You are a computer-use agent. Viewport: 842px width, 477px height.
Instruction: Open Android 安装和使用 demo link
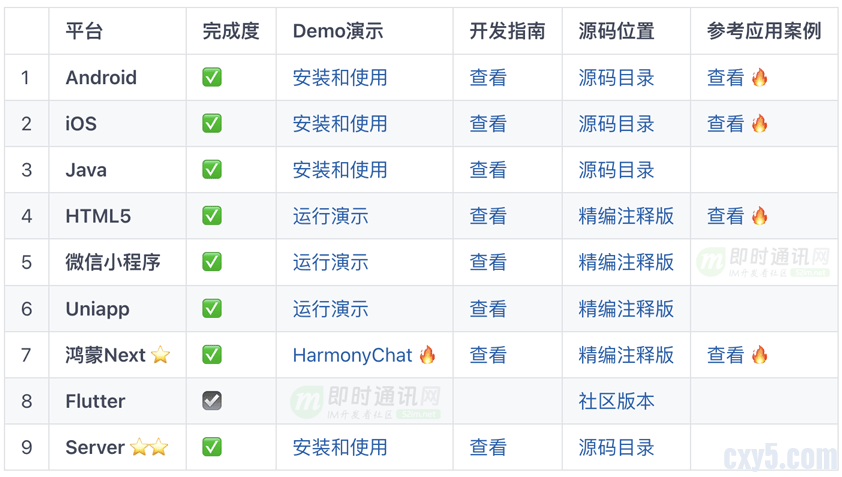point(340,78)
